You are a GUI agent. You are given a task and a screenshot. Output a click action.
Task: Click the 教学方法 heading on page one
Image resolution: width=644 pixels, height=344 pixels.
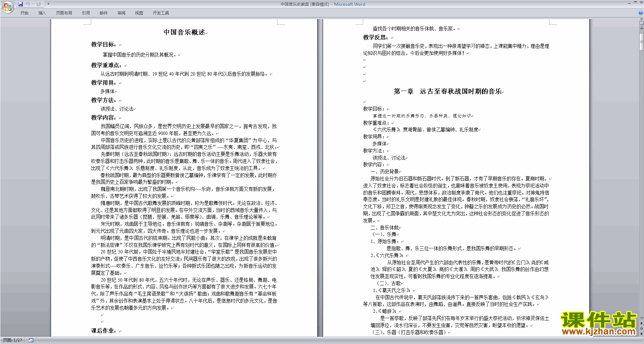[104, 100]
